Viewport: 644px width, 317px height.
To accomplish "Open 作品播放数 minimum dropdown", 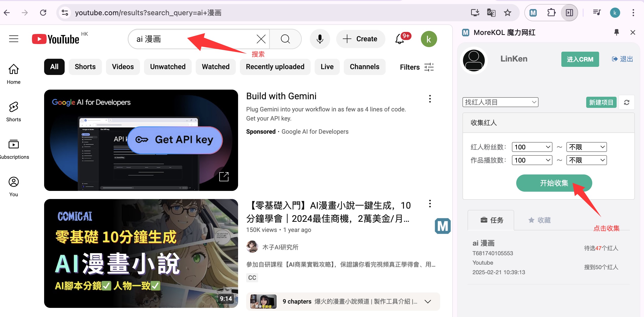I will point(532,160).
